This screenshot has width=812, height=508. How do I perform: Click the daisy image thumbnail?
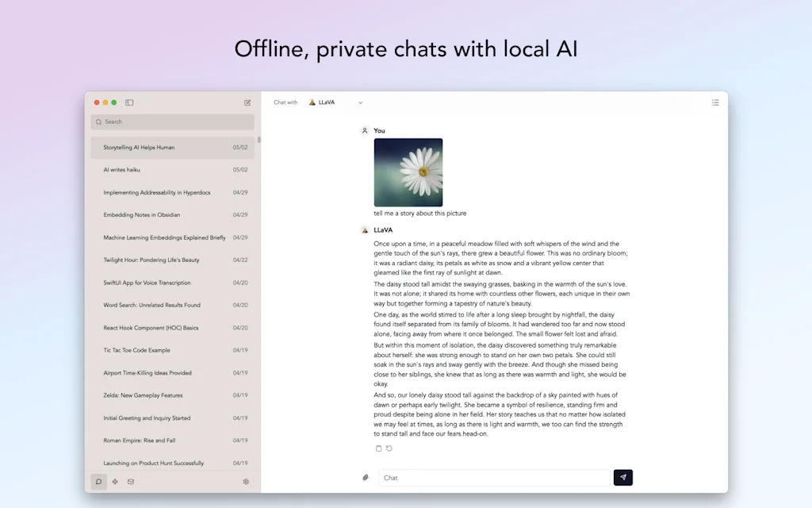point(408,171)
